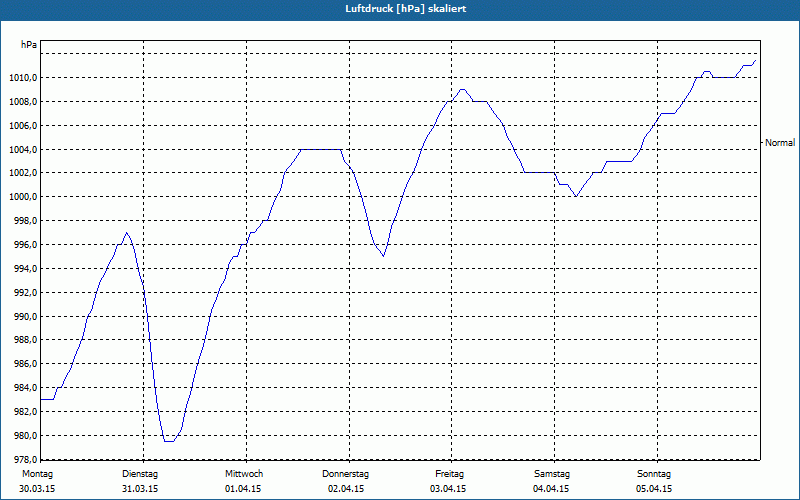Click the 1002,0 axis value

(x=23, y=173)
